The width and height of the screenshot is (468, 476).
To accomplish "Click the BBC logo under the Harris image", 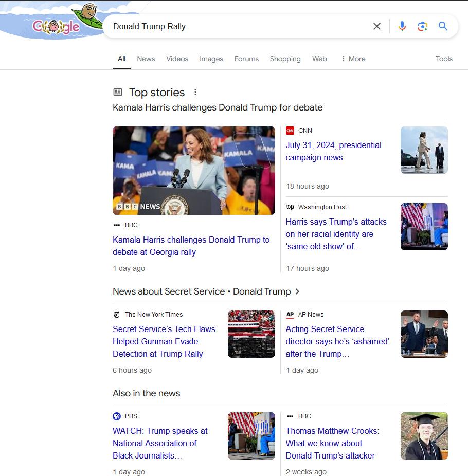I will point(117,225).
